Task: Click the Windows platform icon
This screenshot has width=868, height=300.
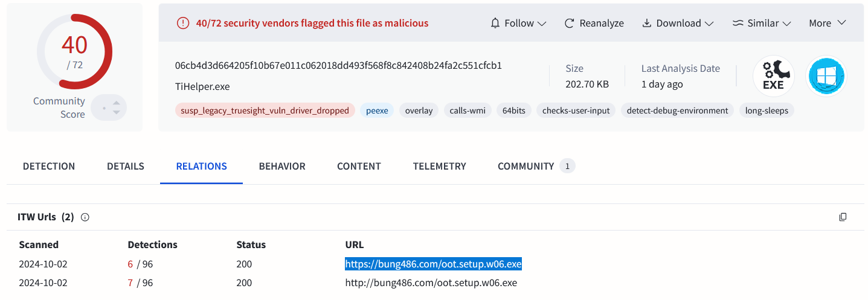Action: 827,76
